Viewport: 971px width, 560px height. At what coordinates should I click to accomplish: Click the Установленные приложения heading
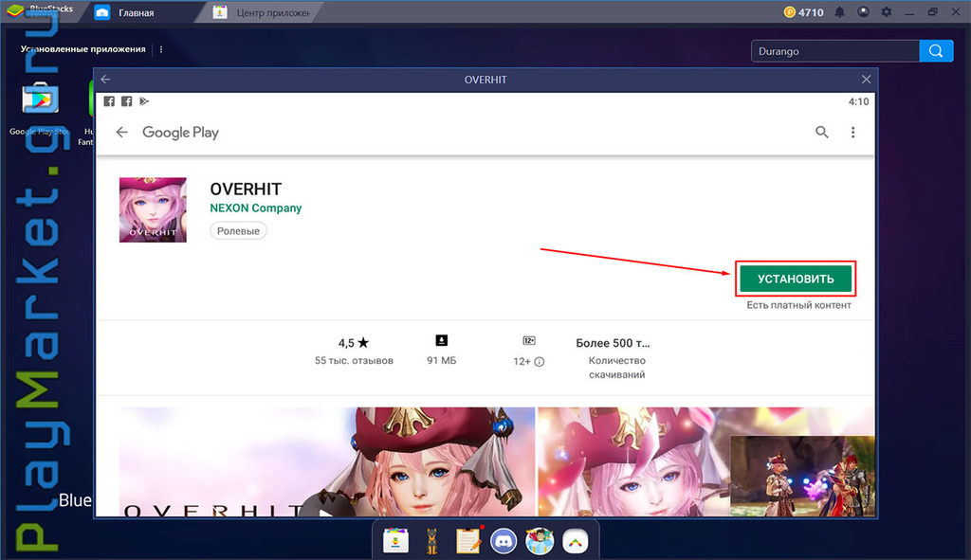[83, 49]
